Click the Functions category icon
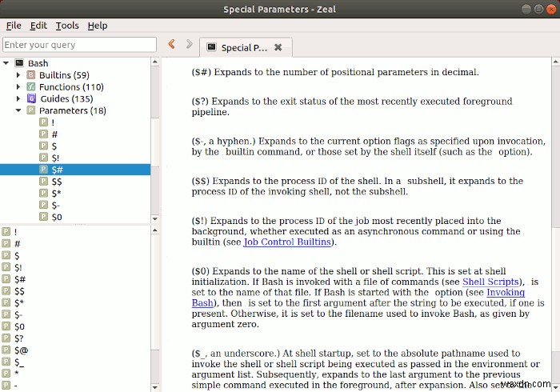Screen dimensions: 560x392 31,86
